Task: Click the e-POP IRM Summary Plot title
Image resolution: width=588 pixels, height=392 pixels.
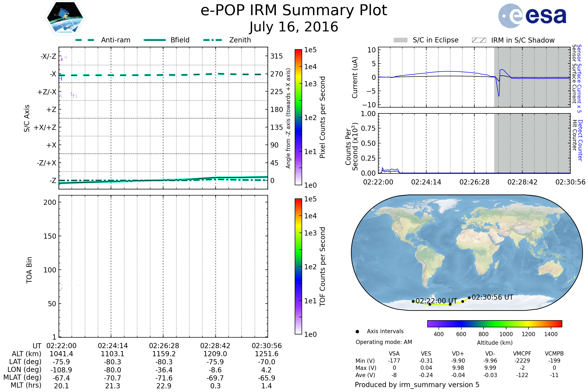Action: coord(294,11)
